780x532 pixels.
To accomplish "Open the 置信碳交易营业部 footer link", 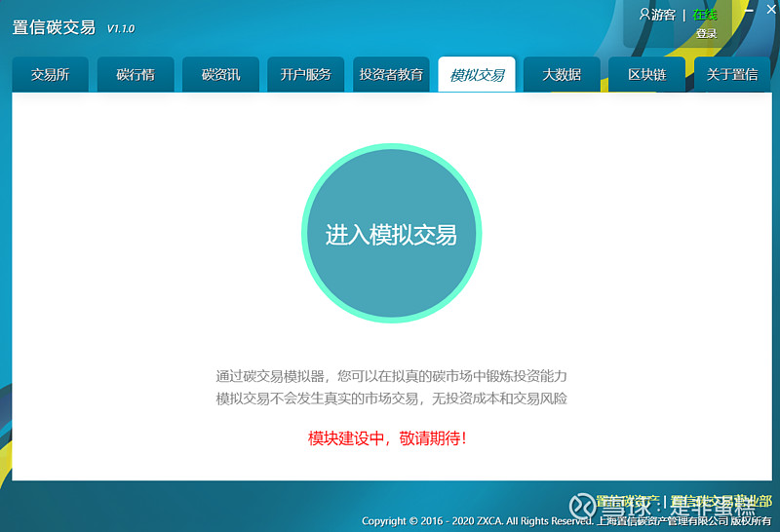I will 721,501.
